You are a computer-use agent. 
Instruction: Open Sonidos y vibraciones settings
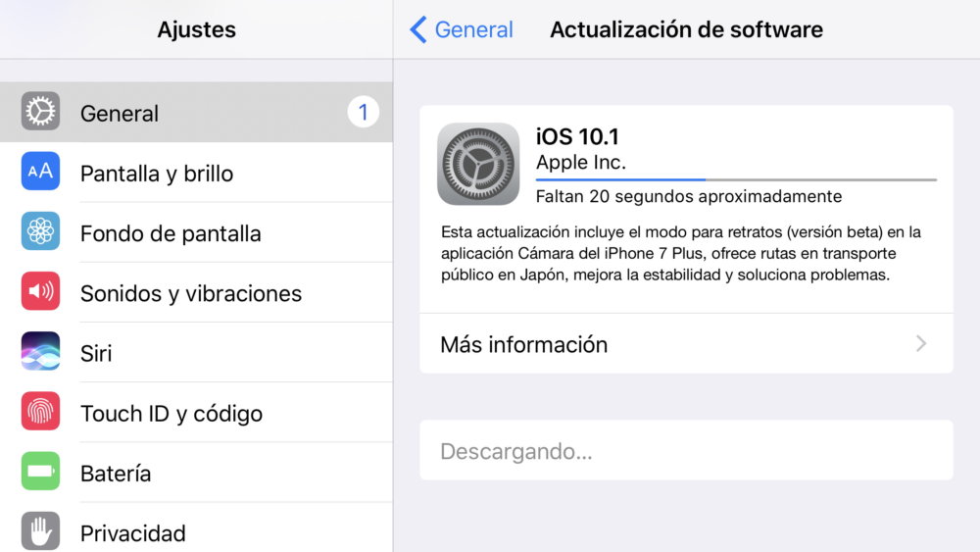(x=196, y=292)
